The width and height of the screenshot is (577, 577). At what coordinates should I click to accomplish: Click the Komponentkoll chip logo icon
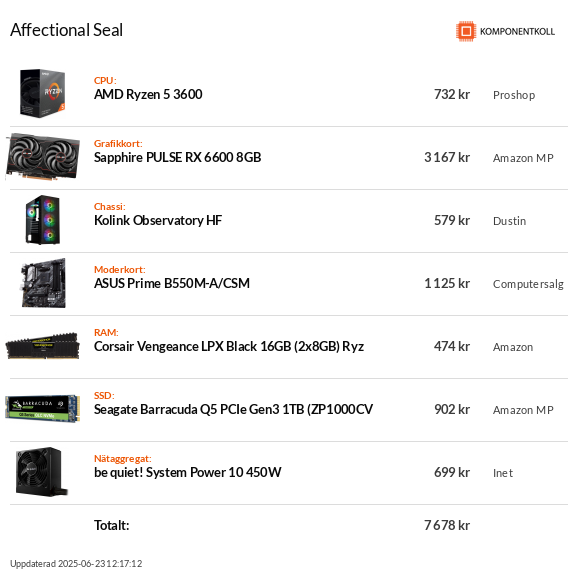point(466,31)
